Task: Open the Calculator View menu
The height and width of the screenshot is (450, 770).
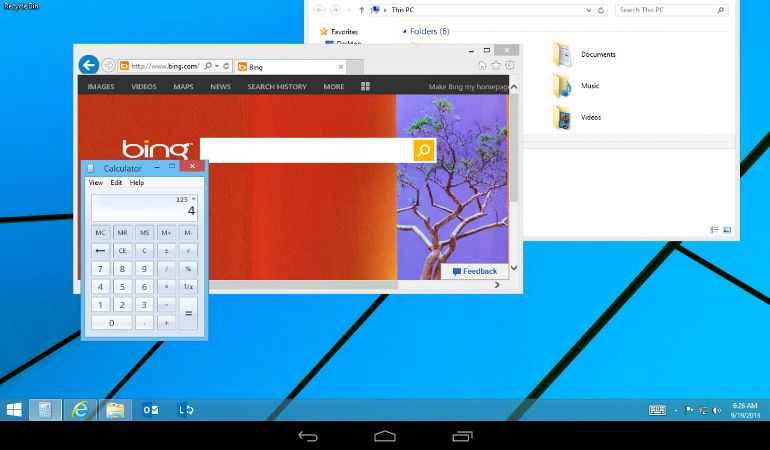Action: [x=96, y=183]
